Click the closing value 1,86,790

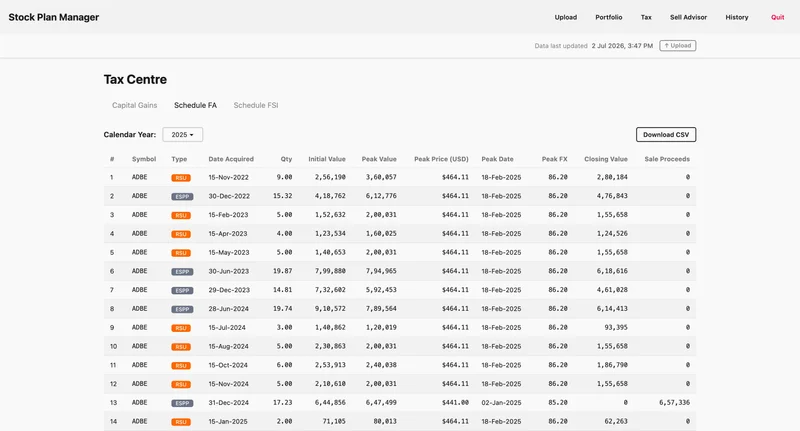tap(612, 365)
